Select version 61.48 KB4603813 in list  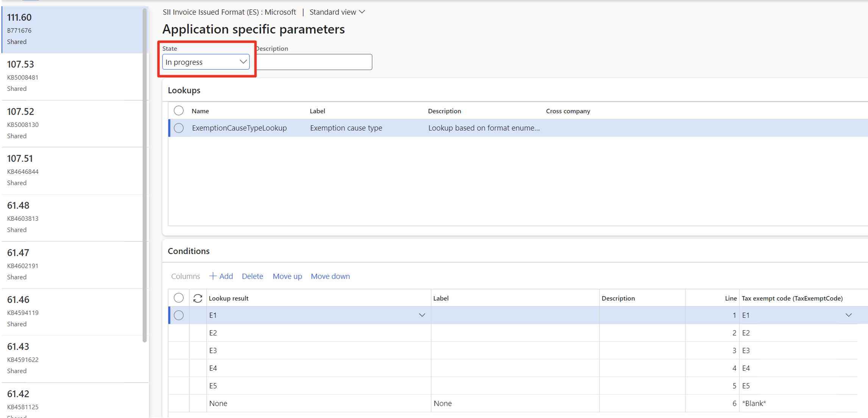click(x=72, y=217)
